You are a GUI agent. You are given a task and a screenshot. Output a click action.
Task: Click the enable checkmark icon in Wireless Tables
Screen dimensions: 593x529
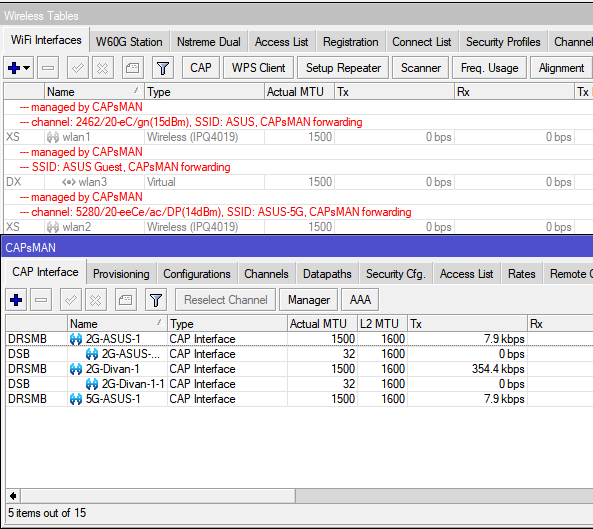tap(78, 68)
